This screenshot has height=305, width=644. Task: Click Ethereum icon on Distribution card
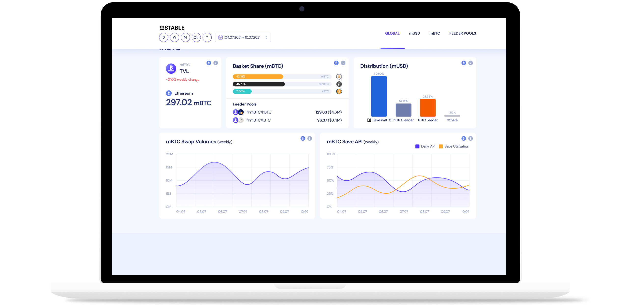464,63
